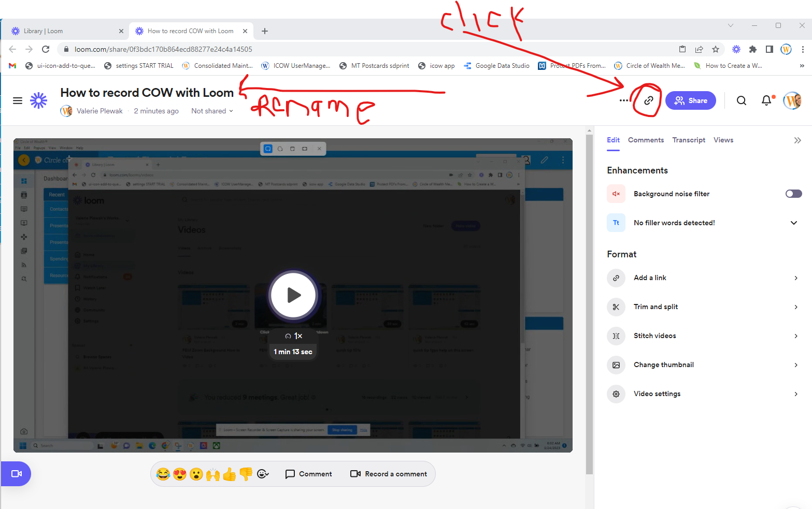This screenshot has height=509, width=812.
Task: Click the Change thumbnail image icon
Action: [x=616, y=365]
